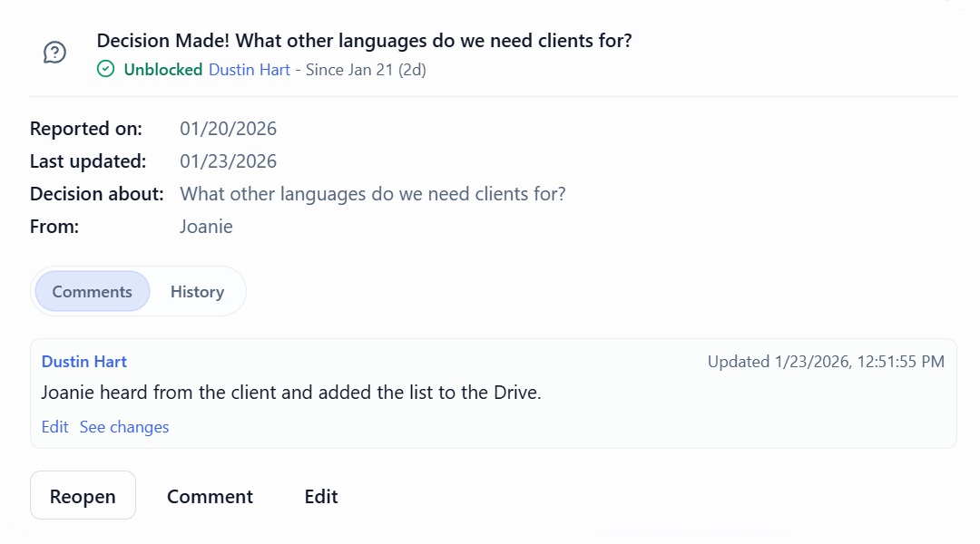Click the Reported on date 01/20/2026
This screenshot has width=980, height=544.
point(229,128)
